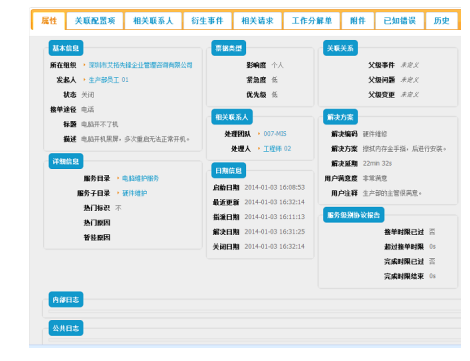Click 父级事件 value 未定义
Screen dimensions: 470x361
pyautogui.click(x=410, y=65)
